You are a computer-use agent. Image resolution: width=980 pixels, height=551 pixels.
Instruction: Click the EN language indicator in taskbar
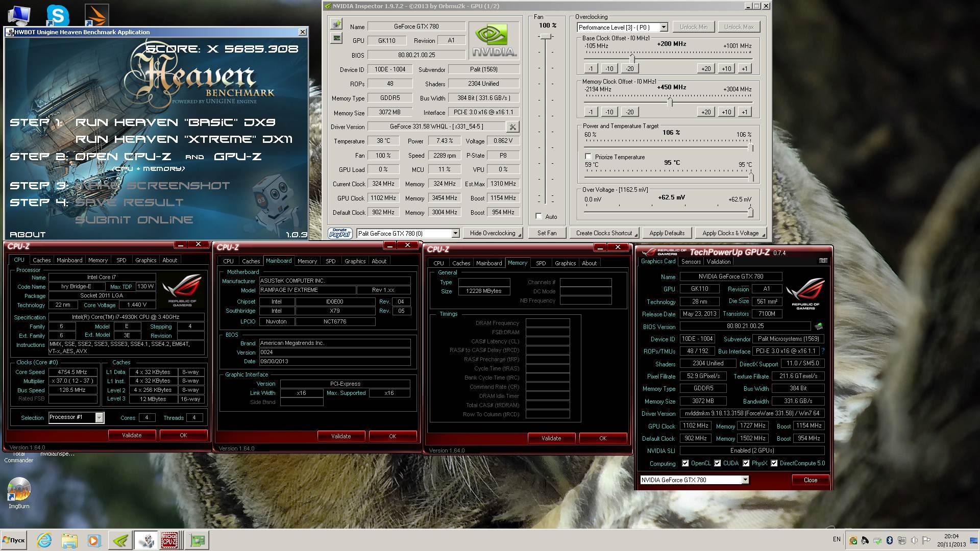pyautogui.click(x=837, y=539)
